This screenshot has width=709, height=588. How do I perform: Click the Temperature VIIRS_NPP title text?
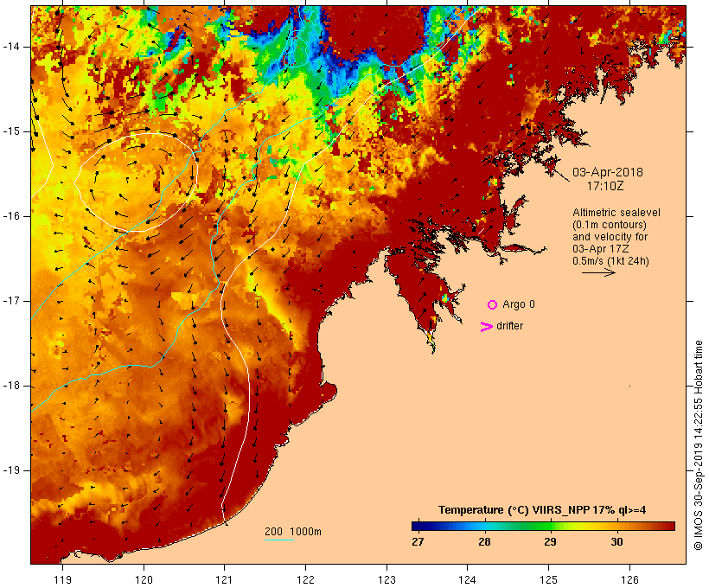coord(542,510)
